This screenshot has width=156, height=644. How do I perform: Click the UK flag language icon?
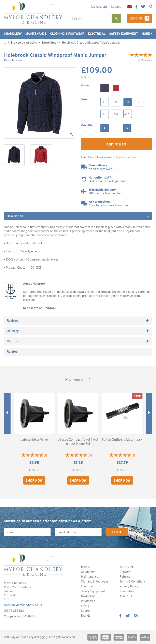pos(129,7)
